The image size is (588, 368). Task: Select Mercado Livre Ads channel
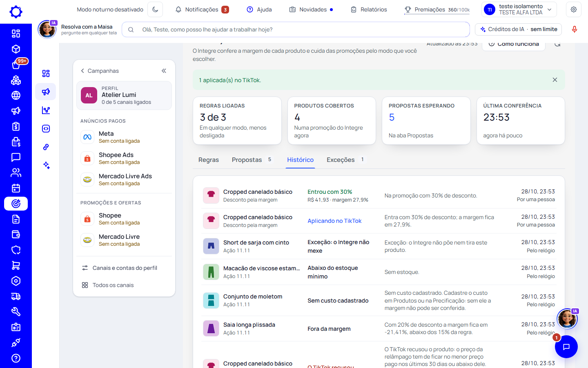point(124,180)
